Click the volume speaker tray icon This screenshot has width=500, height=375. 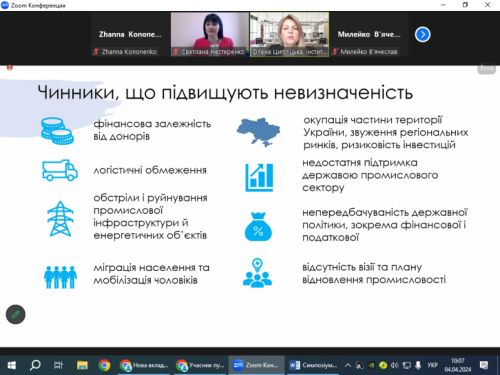tap(395, 365)
